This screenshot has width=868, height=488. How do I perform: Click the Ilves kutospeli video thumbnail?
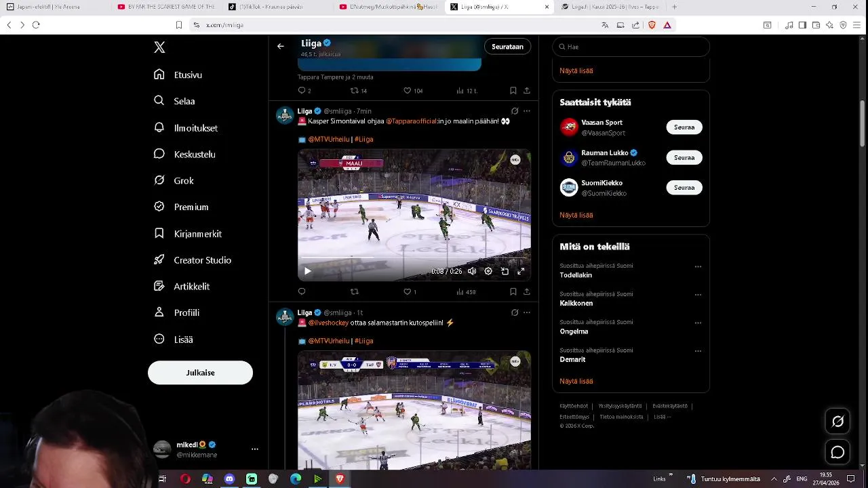414,410
